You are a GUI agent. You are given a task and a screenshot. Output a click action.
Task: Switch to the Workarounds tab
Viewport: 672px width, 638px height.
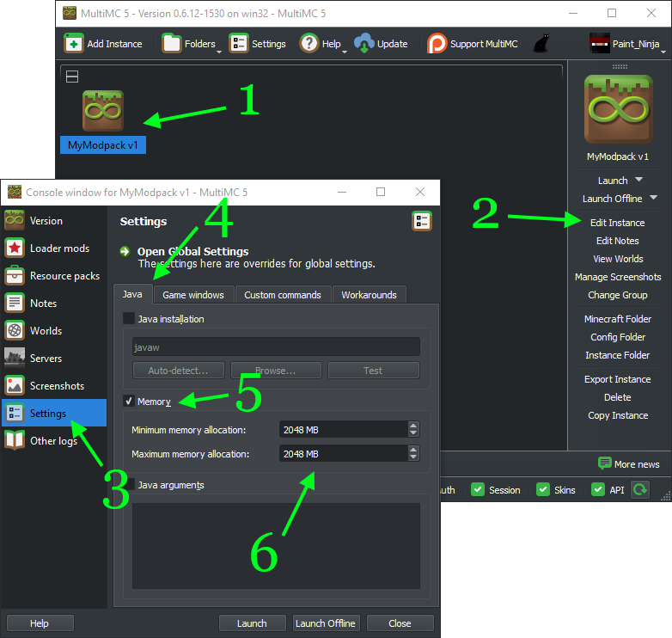pyautogui.click(x=369, y=295)
